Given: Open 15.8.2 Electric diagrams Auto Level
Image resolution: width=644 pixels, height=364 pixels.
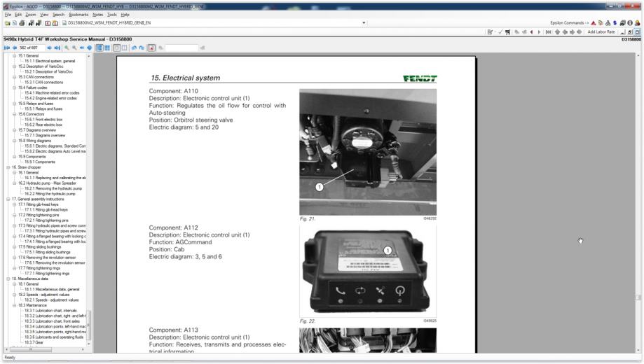Looking at the screenshot, I should [55, 151].
